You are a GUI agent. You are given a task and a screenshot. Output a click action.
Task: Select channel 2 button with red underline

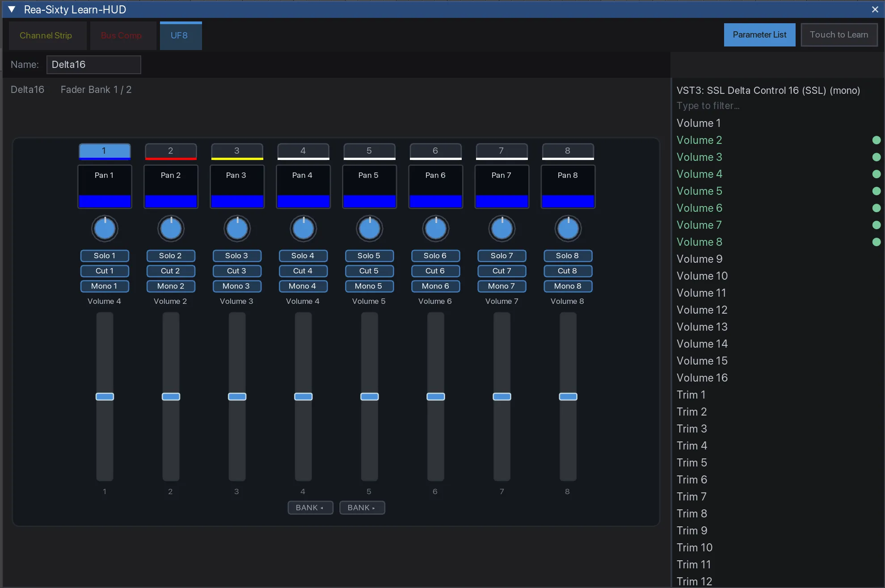(171, 151)
